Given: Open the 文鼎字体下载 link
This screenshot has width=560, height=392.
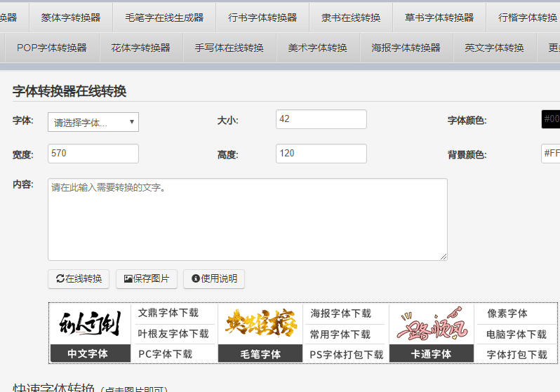Looking at the screenshot, I should [168, 313].
